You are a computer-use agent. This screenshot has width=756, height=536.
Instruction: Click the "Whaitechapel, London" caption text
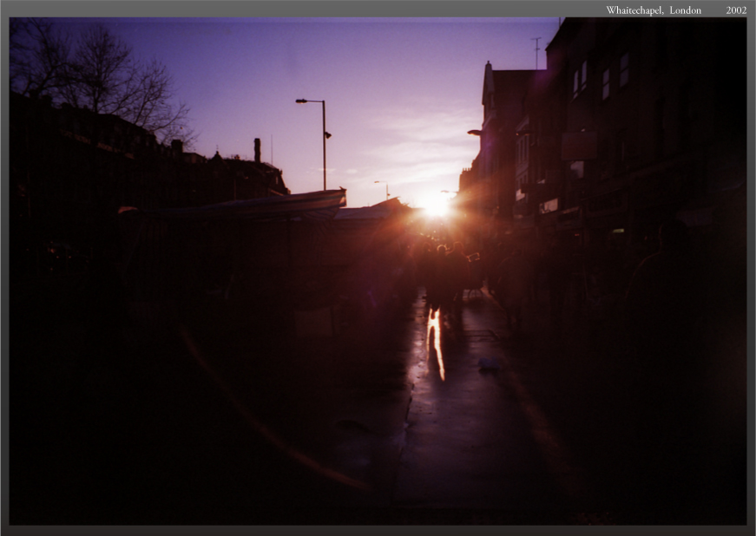pyautogui.click(x=654, y=10)
